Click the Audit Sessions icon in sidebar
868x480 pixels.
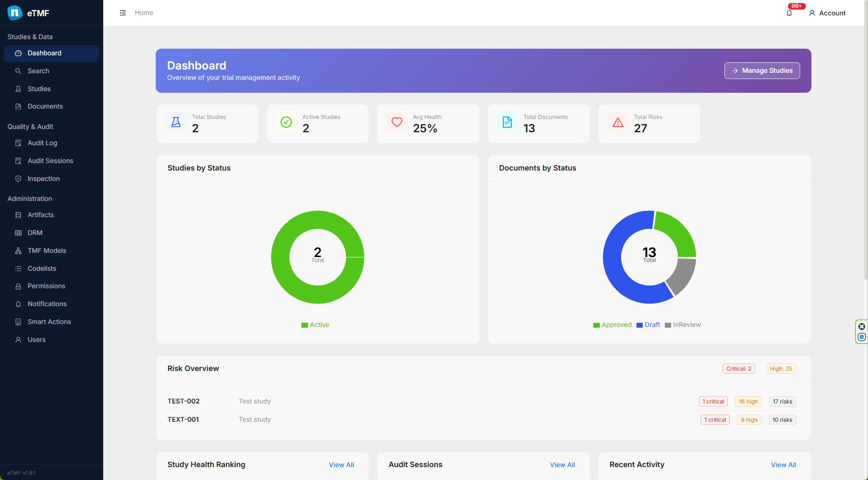(18, 161)
